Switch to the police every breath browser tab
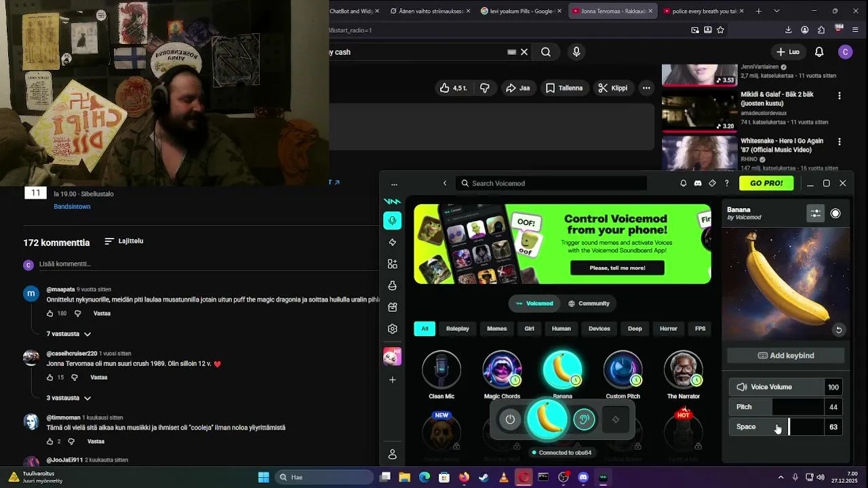 (702, 11)
